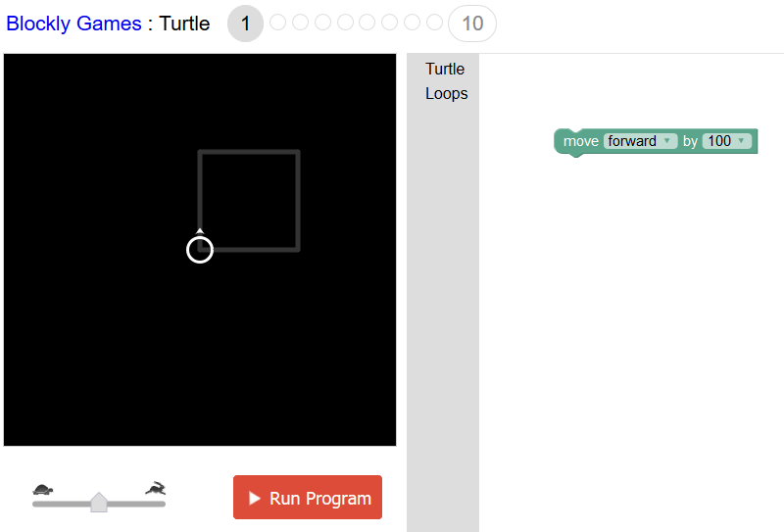Jump to level 8 dot
Image resolution: width=784 pixels, height=532 pixels.
click(412, 23)
